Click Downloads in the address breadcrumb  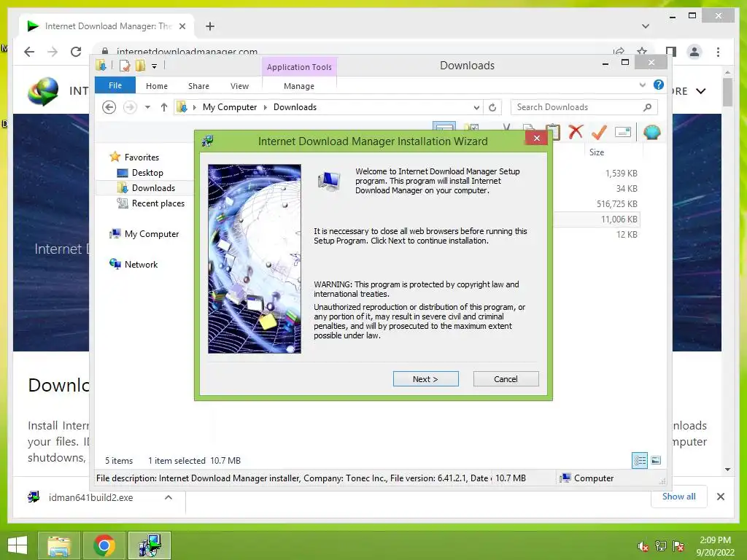tap(295, 107)
